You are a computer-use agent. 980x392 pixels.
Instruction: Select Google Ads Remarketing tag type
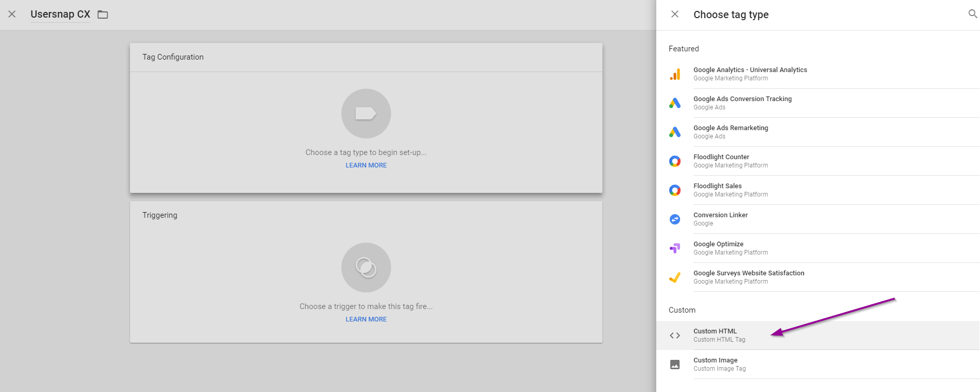coord(818,132)
